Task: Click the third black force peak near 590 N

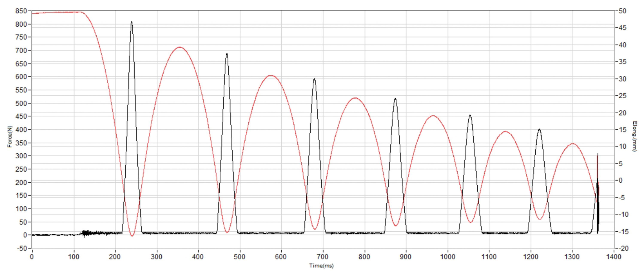Action: pyautogui.click(x=314, y=79)
